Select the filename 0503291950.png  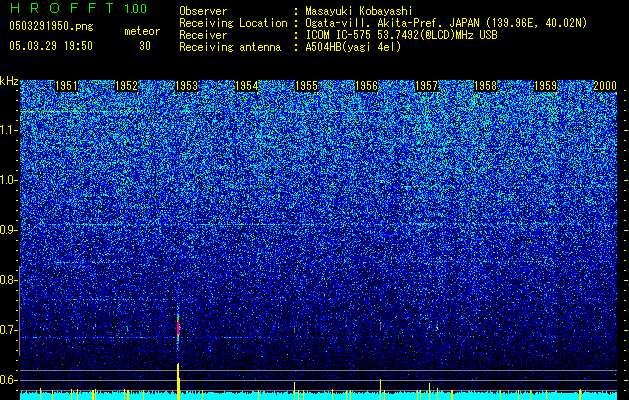click(51, 26)
